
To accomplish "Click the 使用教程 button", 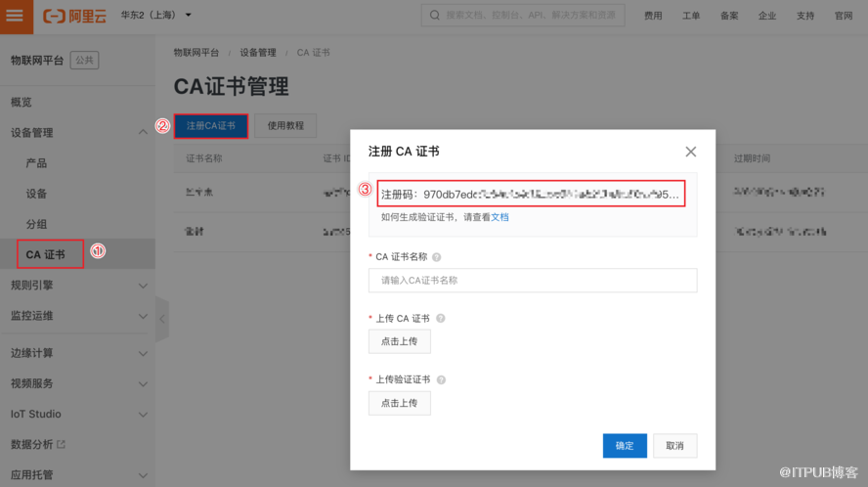I will [285, 126].
